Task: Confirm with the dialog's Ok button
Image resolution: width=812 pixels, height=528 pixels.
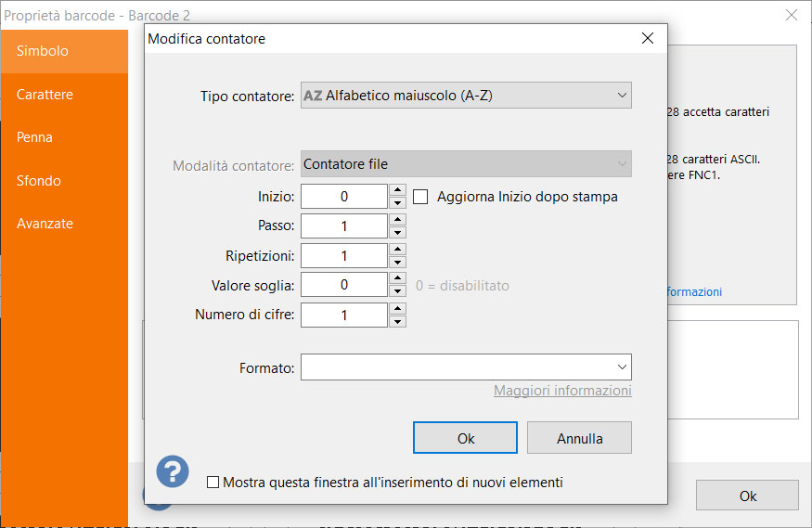Action: click(465, 437)
